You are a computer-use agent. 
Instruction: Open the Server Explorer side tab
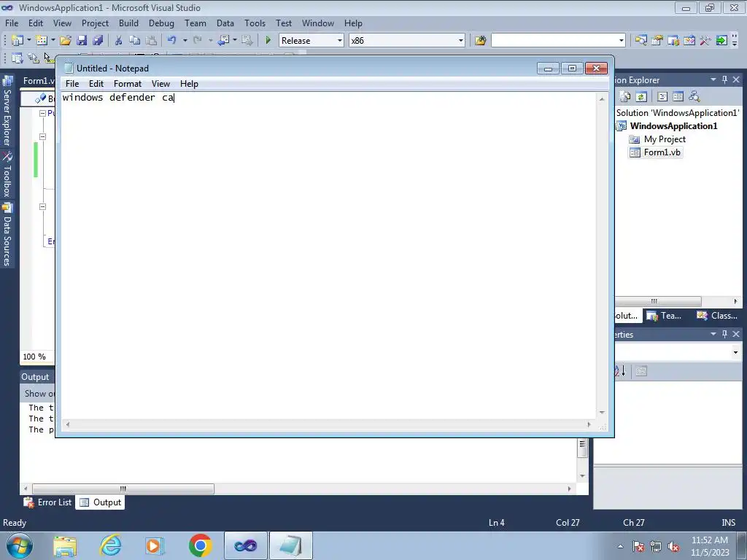click(7, 112)
